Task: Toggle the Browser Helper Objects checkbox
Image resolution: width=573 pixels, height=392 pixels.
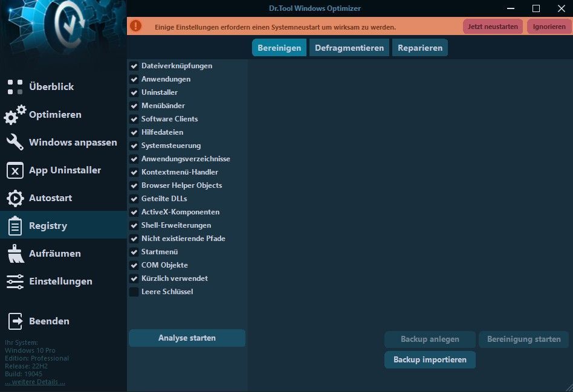Action: pyautogui.click(x=134, y=185)
